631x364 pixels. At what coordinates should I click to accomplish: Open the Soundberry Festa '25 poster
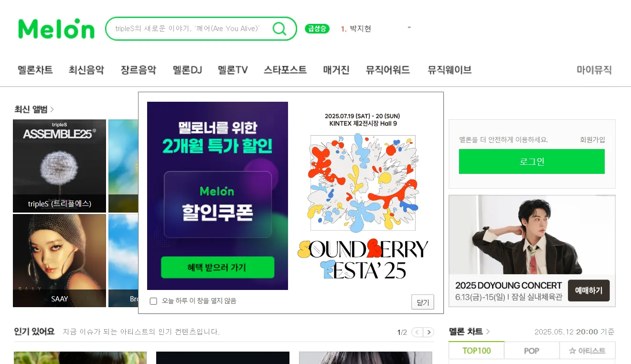click(363, 196)
